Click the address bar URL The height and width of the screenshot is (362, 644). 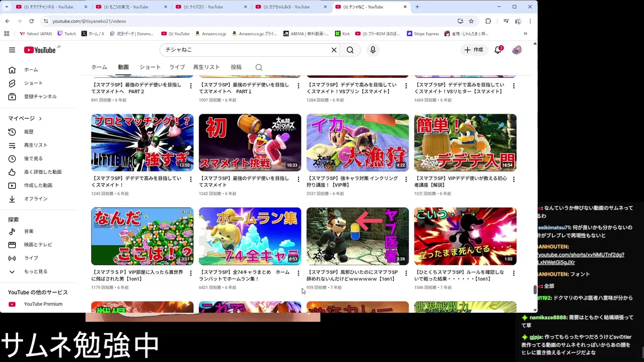tap(89, 21)
